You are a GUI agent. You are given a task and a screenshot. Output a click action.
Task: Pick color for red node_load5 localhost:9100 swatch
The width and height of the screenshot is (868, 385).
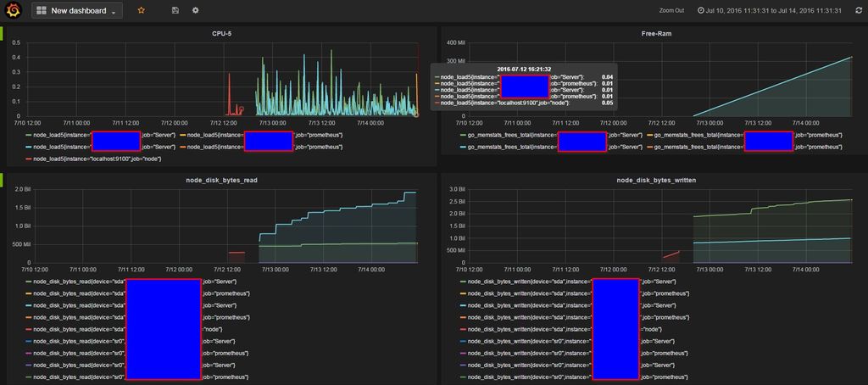(x=29, y=159)
